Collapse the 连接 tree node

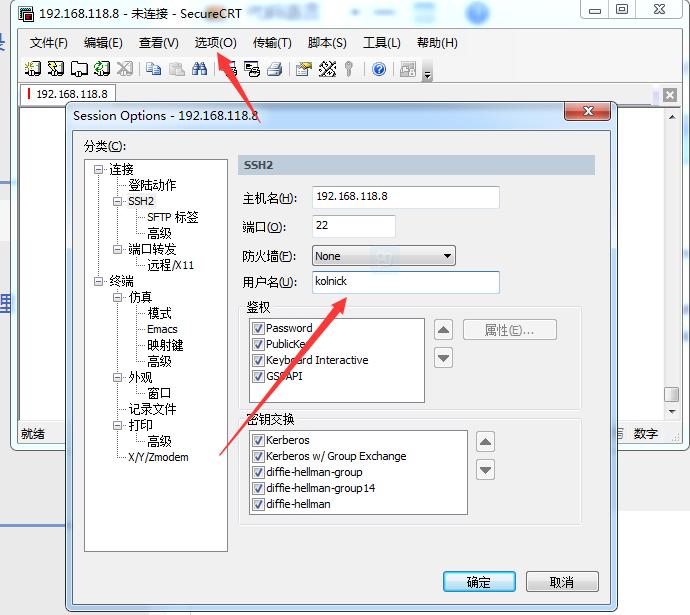point(99,169)
